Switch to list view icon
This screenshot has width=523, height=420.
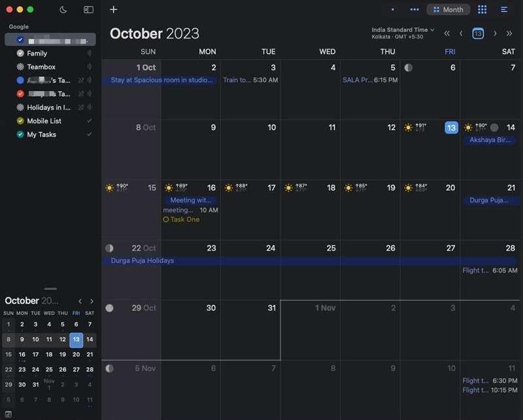pos(504,9)
